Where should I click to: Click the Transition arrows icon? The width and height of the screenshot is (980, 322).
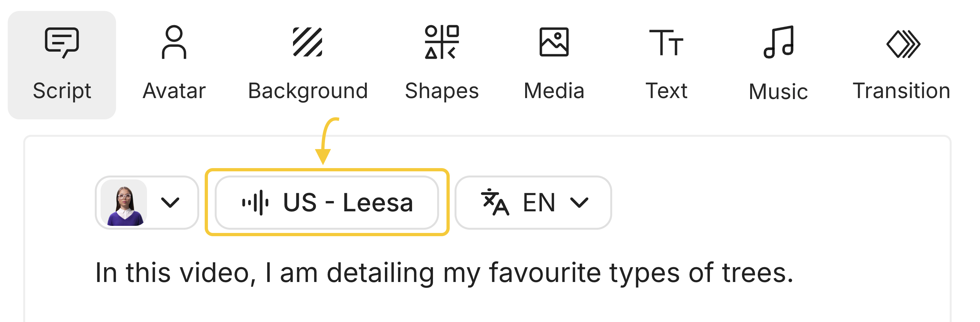(x=903, y=44)
